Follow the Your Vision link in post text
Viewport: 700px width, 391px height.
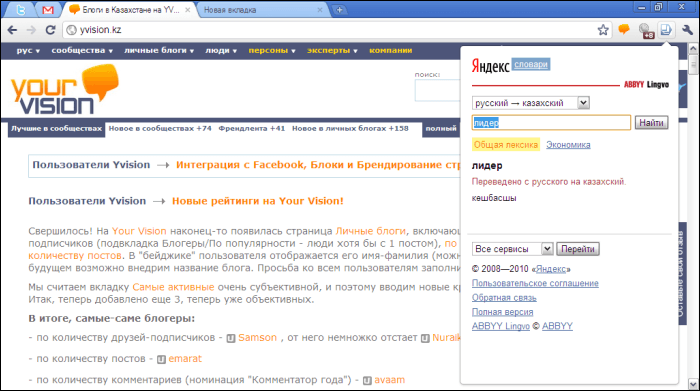(139, 231)
